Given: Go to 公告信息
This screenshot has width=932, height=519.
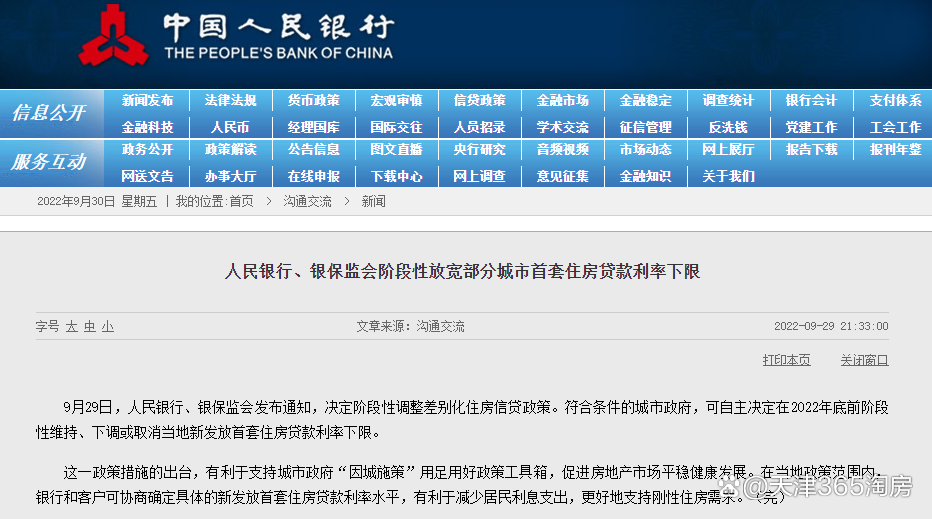Looking at the screenshot, I should coord(314,149).
